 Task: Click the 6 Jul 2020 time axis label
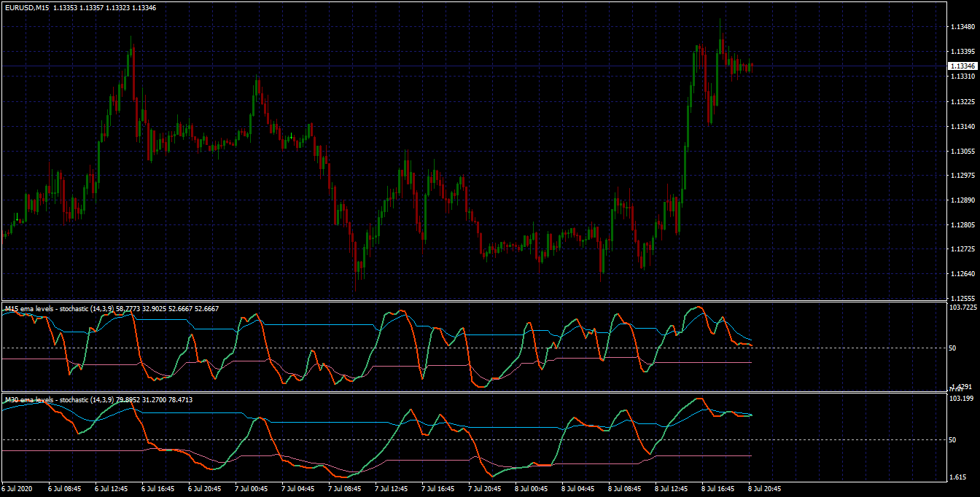point(17,489)
